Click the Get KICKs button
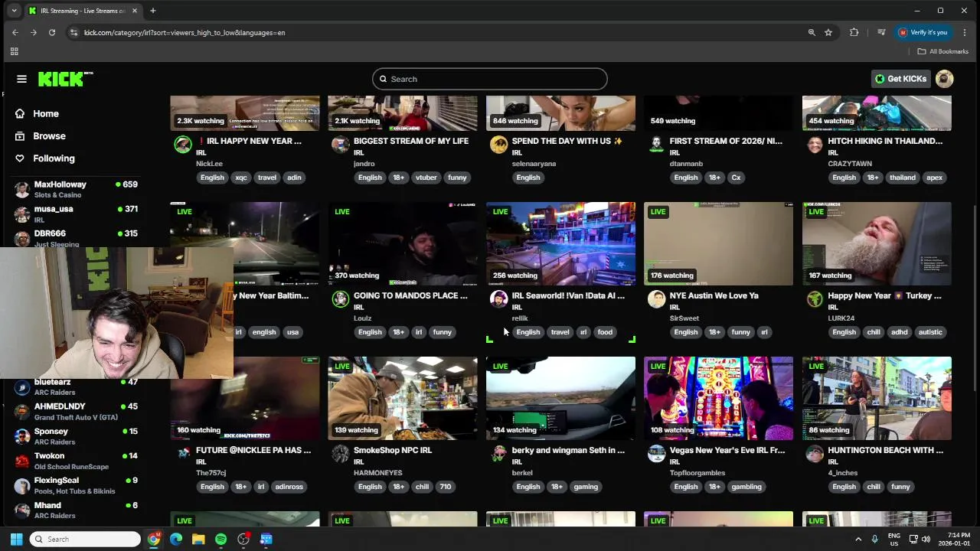The width and height of the screenshot is (980, 551). coord(901,79)
